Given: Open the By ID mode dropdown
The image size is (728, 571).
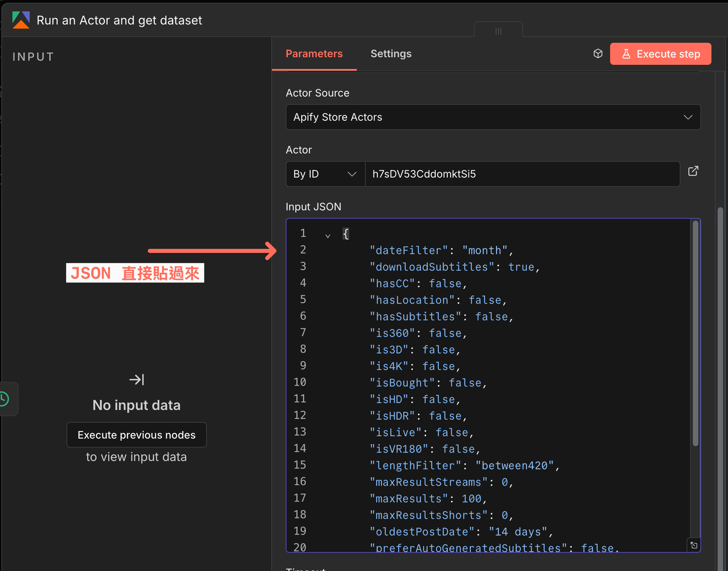Looking at the screenshot, I should 325,174.
